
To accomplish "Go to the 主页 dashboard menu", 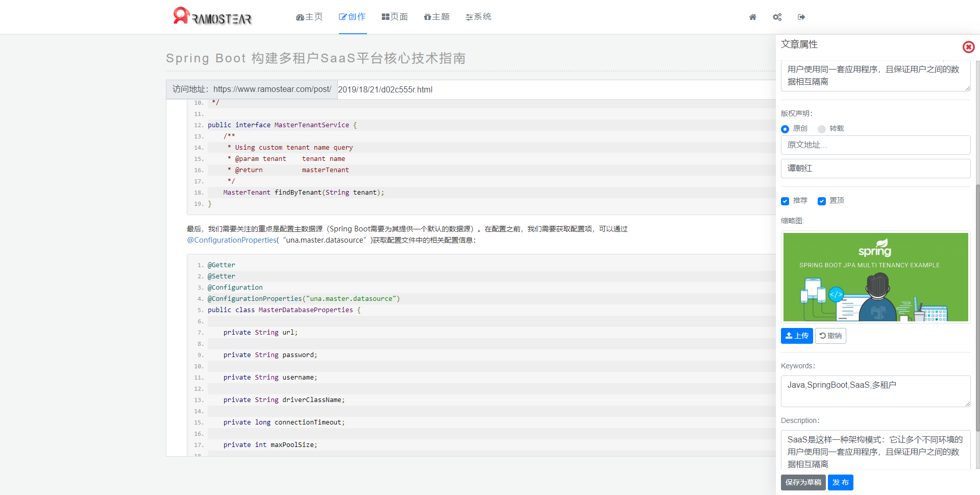I will coord(309,17).
